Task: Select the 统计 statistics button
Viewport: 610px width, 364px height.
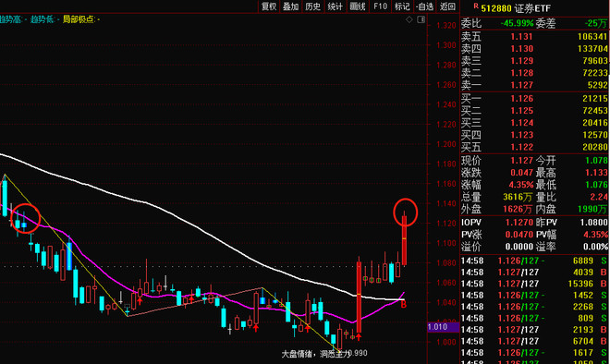Action: [x=335, y=6]
